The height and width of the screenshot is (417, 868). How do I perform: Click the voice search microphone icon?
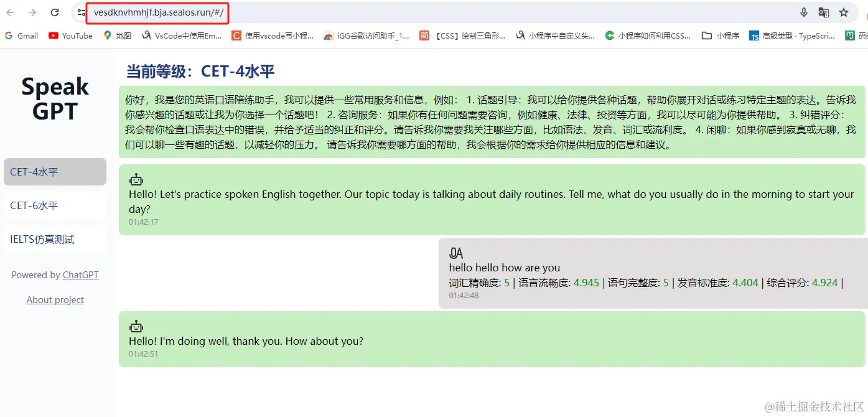tap(803, 12)
